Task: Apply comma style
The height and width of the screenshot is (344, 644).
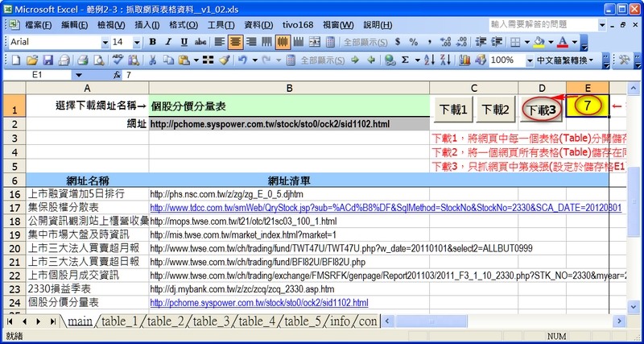Action: click(430, 42)
